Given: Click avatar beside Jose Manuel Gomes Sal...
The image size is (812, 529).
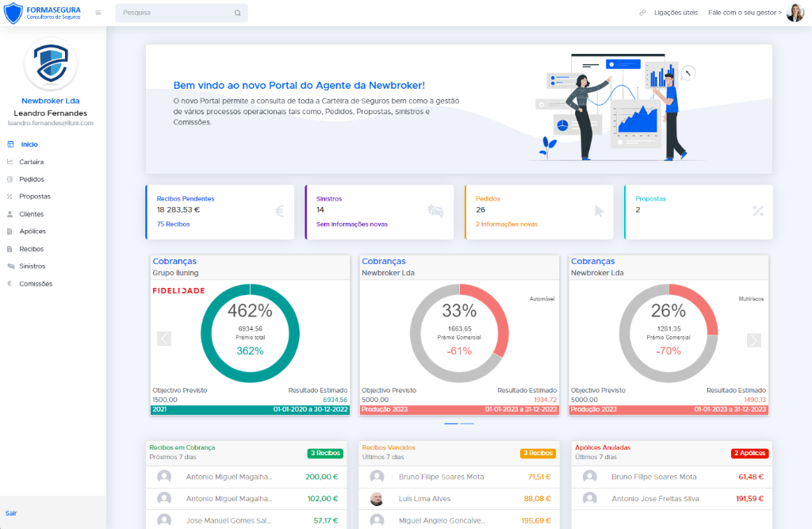Looking at the screenshot, I should pos(164,520).
